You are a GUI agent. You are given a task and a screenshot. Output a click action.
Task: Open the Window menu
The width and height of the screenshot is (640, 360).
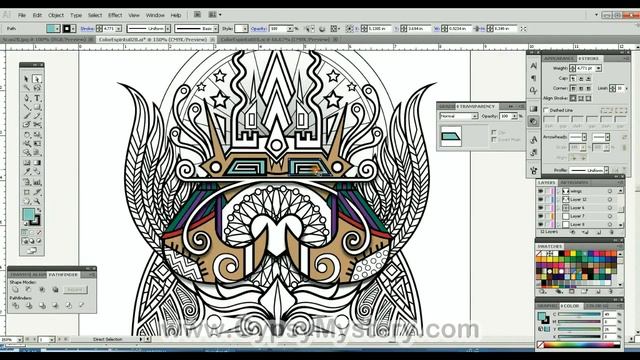coord(155,15)
